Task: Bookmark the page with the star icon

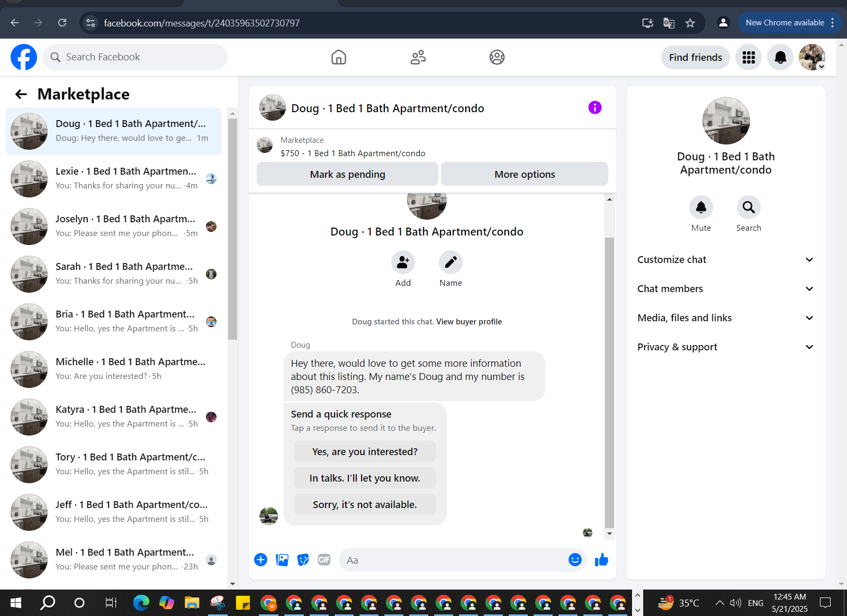Action: (690, 23)
